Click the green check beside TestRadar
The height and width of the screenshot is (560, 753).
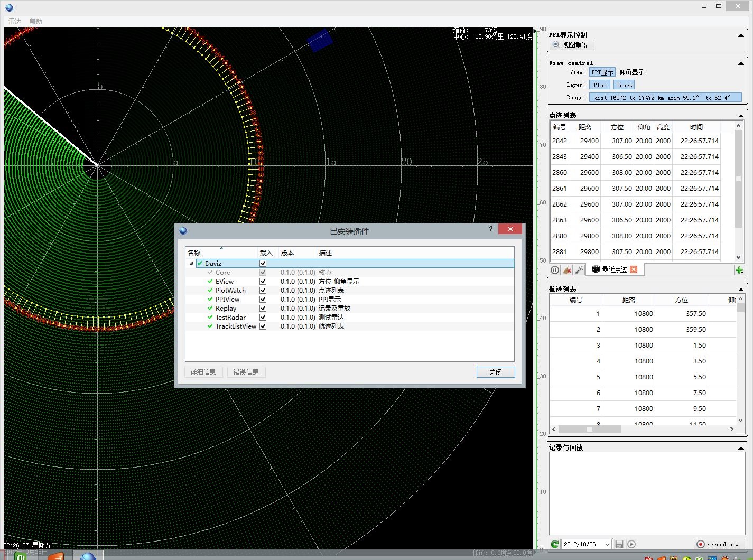click(210, 318)
